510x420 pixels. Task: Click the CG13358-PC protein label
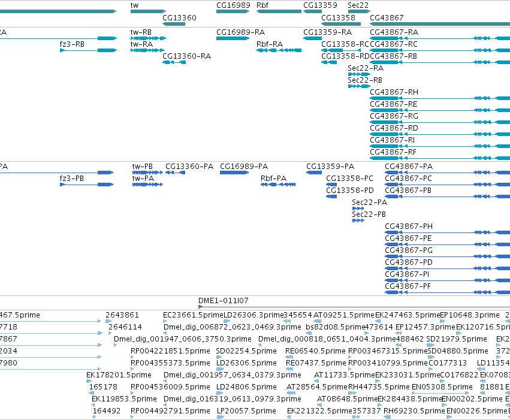tap(349, 179)
